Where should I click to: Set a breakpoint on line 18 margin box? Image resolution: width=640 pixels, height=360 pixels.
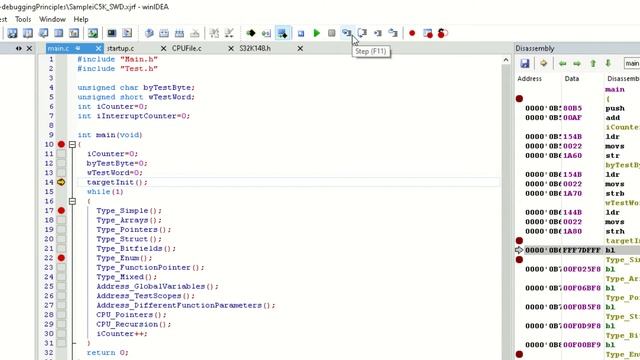point(61,220)
